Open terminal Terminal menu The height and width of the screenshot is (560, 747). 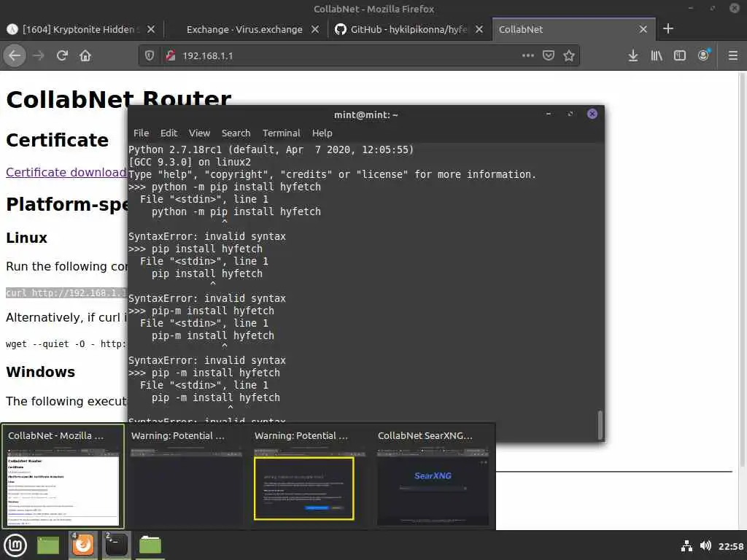(x=281, y=133)
